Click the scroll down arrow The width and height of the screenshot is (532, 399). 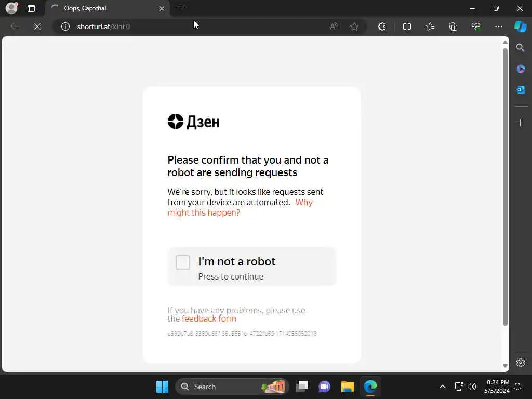(505, 366)
